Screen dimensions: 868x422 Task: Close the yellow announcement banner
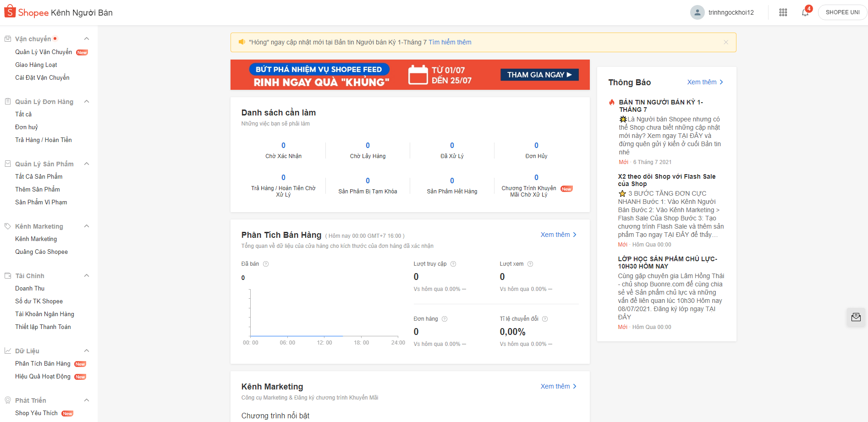pyautogui.click(x=726, y=42)
